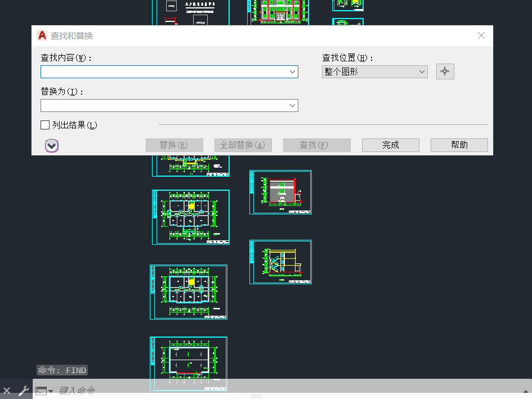
Task: Click the X icon to close the command line
Action: coord(7,390)
